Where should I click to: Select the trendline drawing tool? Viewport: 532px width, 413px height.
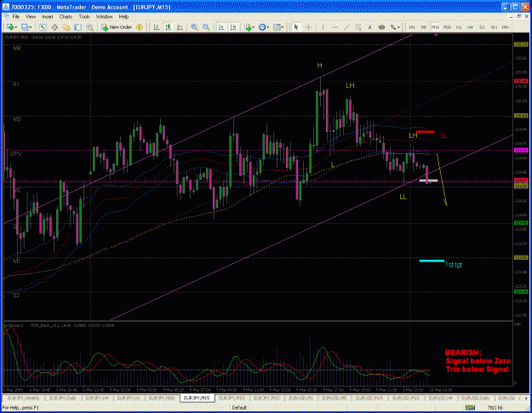click(346, 27)
